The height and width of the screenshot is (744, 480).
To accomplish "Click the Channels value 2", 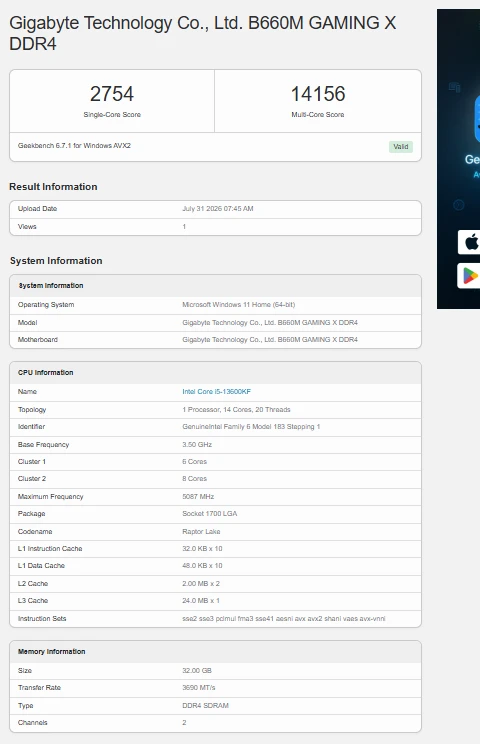I will point(184,723).
